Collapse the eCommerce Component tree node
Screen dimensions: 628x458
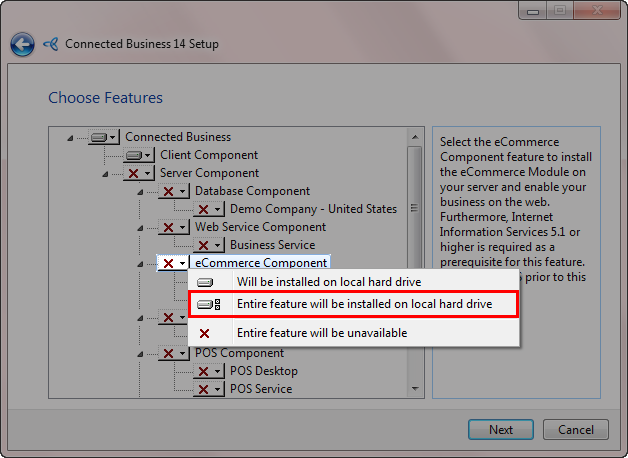pyautogui.click(x=140, y=264)
